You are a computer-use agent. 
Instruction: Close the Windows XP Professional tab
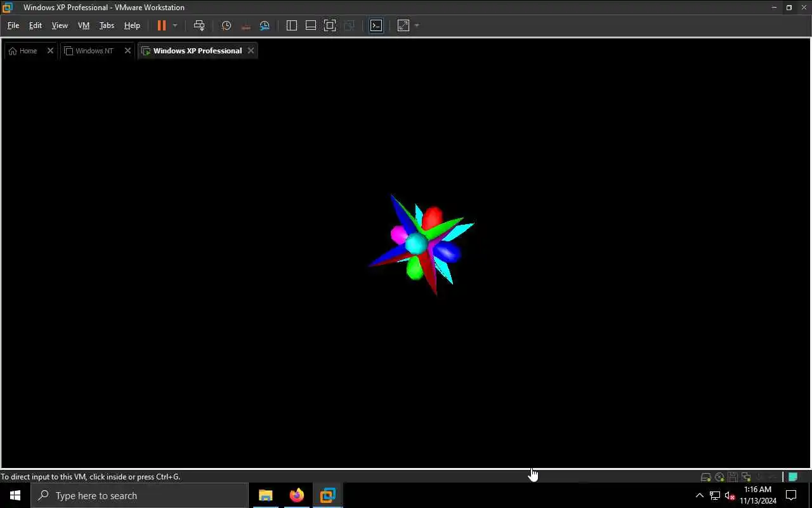tap(251, 51)
